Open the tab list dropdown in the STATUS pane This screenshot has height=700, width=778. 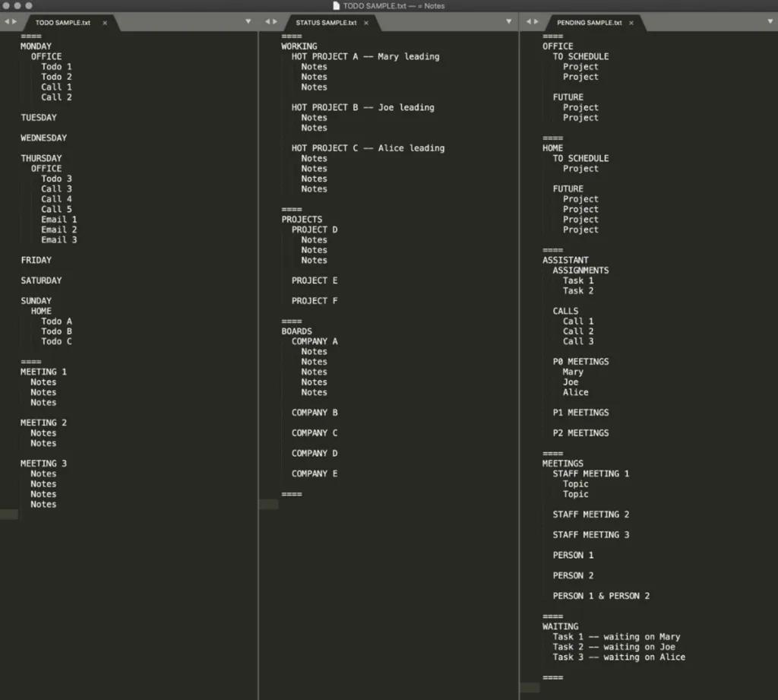[508, 22]
